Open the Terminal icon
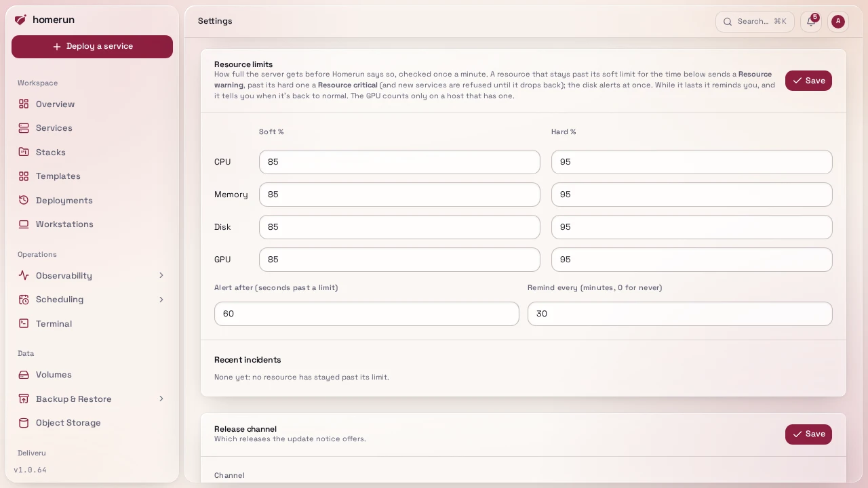 (24, 323)
